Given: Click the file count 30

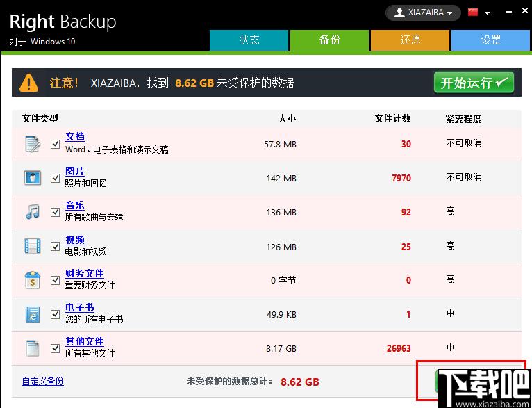Looking at the screenshot, I should point(406,144).
